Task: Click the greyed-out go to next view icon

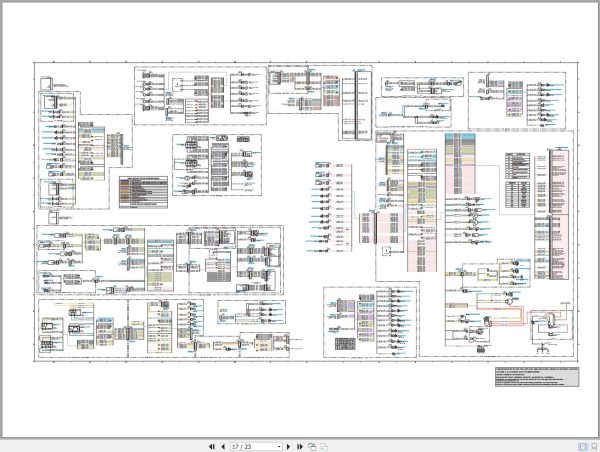Action: [324, 447]
